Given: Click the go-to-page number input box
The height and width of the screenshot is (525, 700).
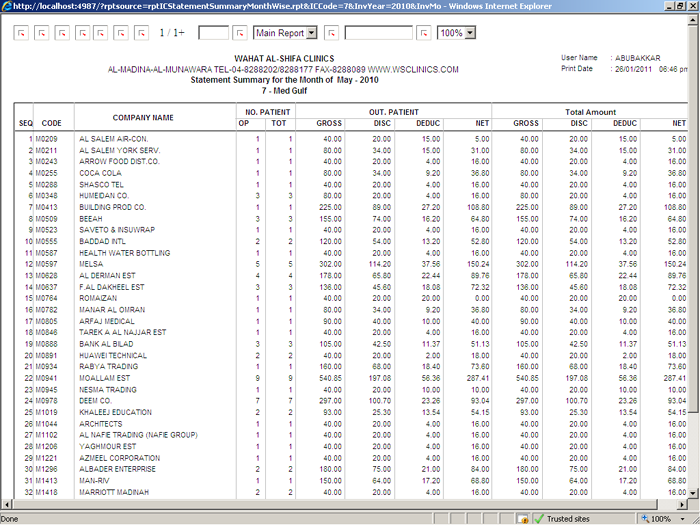Looking at the screenshot, I should (x=213, y=33).
